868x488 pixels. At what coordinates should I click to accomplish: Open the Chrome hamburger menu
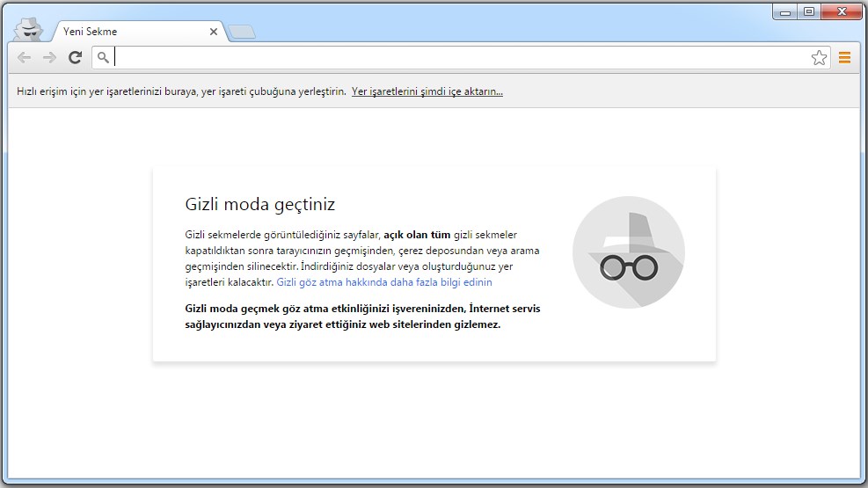pos(844,58)
